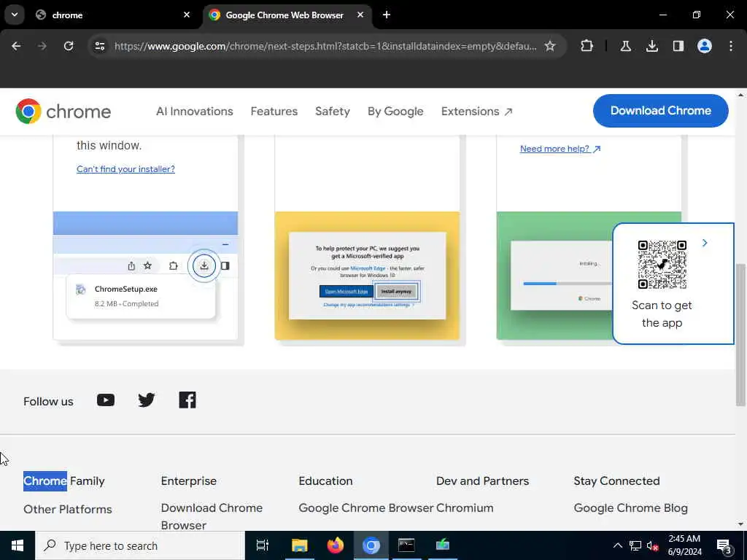The width and height of the screenshot is (747, 560).
Task: Open the muted volume tray icon
Action: 652,545
